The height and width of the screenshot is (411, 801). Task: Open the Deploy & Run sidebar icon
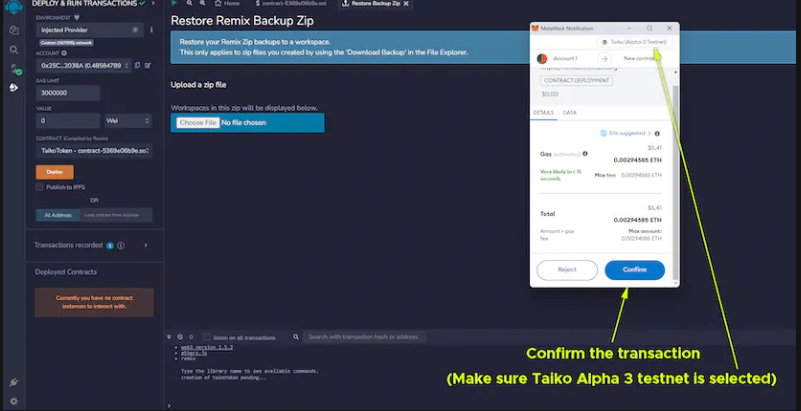[x=14, y=88]
